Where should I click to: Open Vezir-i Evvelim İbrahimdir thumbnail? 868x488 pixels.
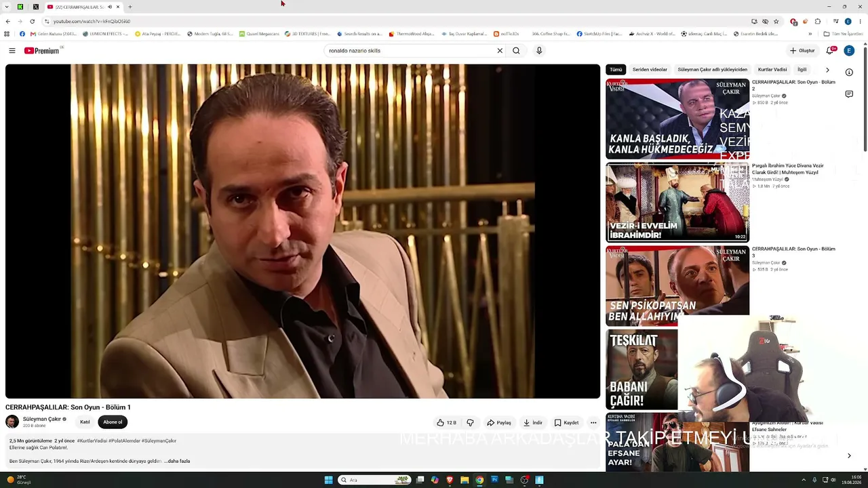tap(677, 203)
